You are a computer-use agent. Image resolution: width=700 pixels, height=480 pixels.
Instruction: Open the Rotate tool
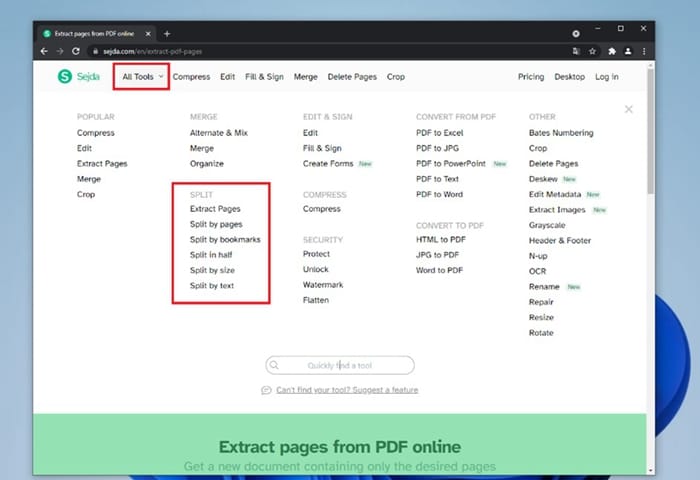[x=541, y=333]
